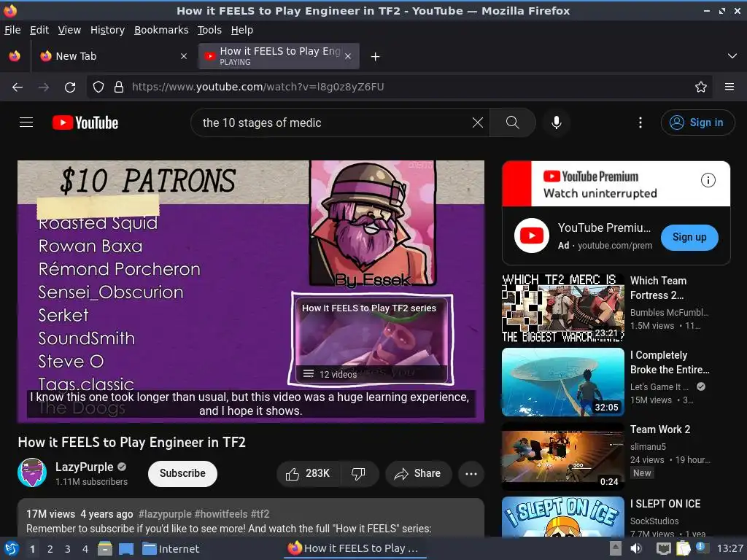Open Which Team Fortress 2 video thumbnail

tap(562, 308)
